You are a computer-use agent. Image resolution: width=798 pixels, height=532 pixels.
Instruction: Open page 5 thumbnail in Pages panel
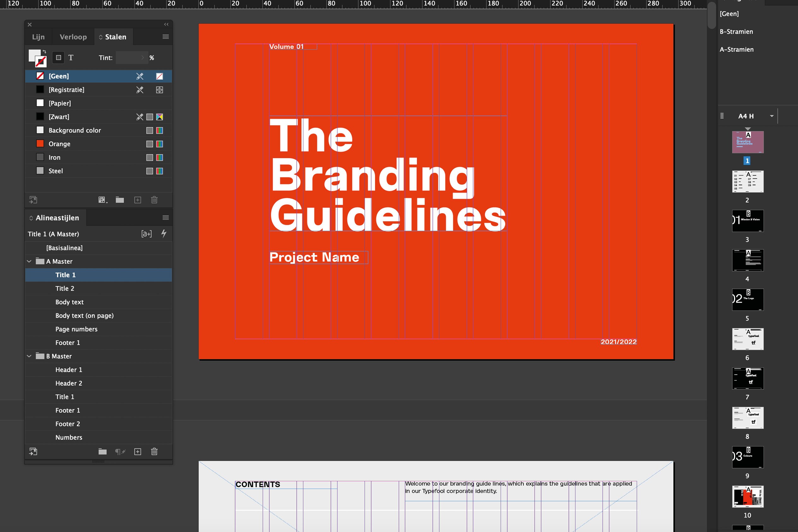pos(747,299)
